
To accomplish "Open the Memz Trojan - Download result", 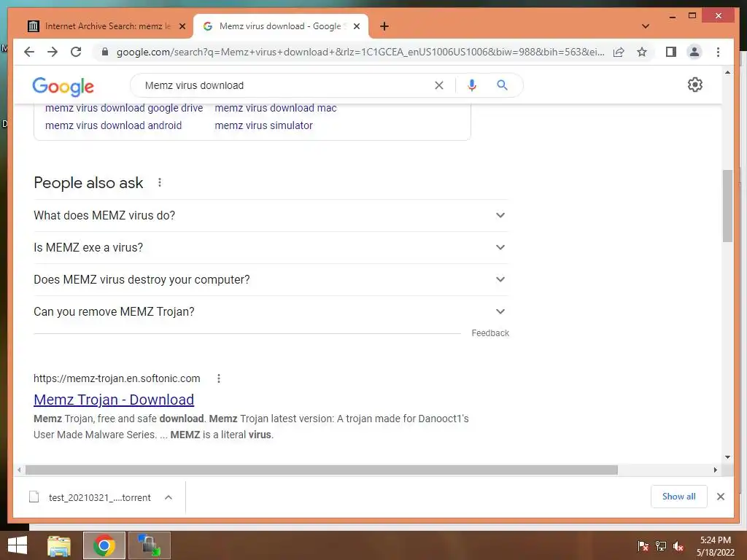I will pyautogui.click(x=113, y=400).
